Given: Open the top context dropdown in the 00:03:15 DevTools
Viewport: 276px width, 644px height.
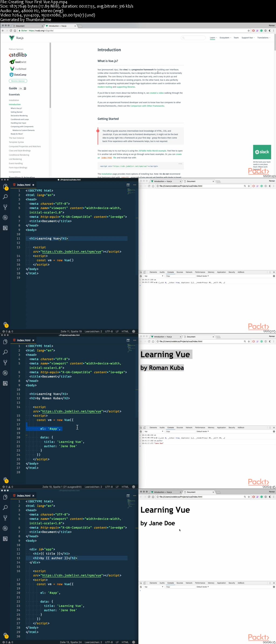Looking at the screenshot, I should [154, 276].
